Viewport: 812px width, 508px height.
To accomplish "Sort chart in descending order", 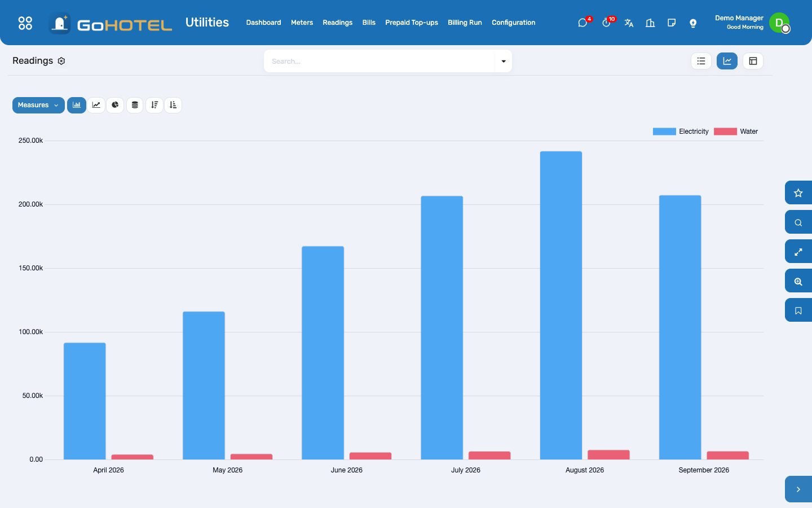I will point(155,105).
